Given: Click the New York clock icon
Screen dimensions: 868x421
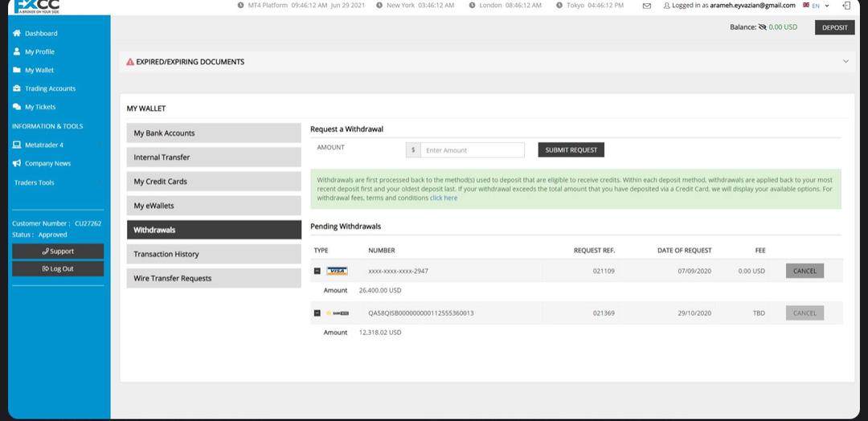Looking at the screenshot, I should point(379,6).
